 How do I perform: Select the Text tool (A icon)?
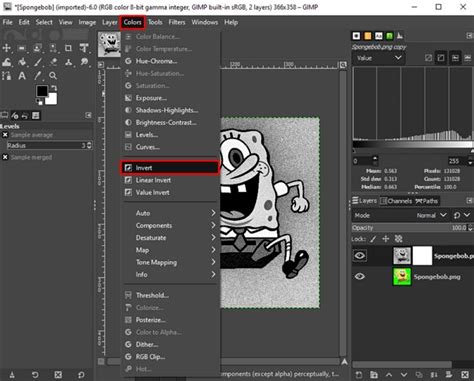tap(22, 76)
